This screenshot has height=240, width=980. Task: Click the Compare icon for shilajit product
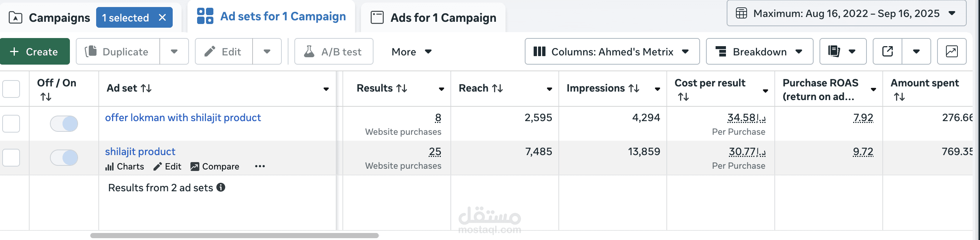coord(195,167)
